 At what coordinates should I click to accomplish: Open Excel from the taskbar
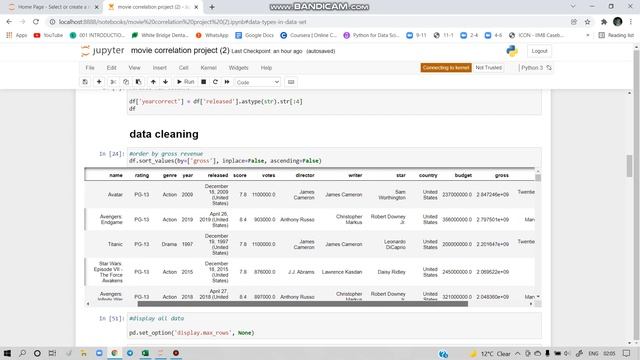tap(145, 353)
